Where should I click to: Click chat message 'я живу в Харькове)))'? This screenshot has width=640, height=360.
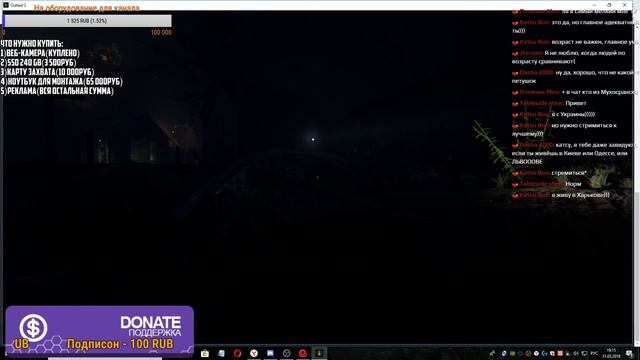pyautogui.click(x=580, y=195)
